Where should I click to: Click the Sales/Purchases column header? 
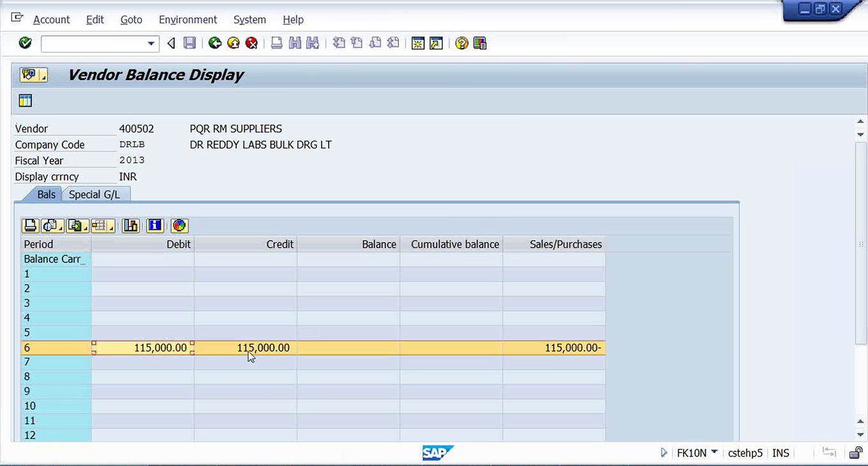coord(554,244)
